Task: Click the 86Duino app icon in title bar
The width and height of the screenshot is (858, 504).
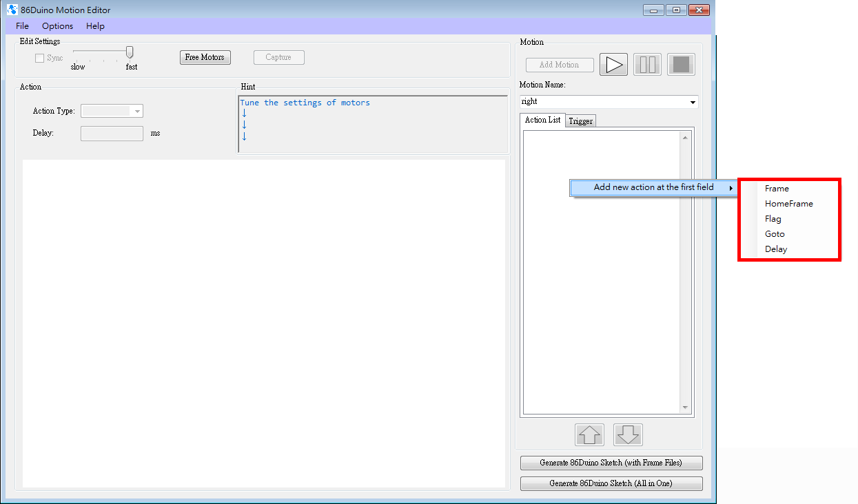Action: [12, 10]
